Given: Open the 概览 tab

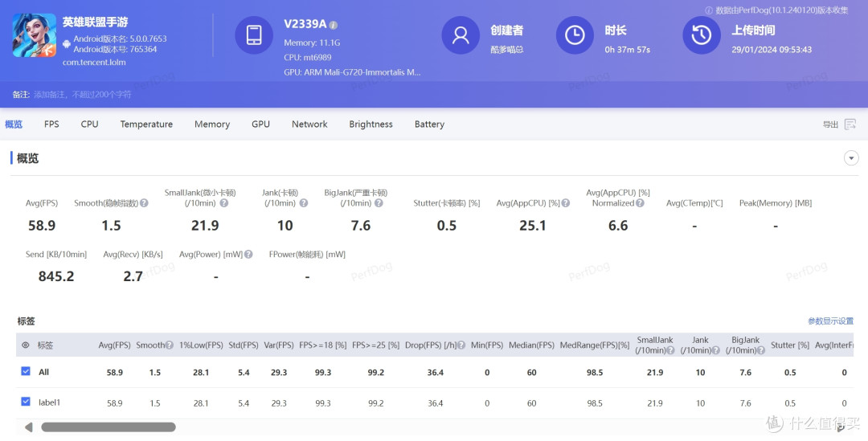Looking at the screenshot, I should (x=14, y=125).
